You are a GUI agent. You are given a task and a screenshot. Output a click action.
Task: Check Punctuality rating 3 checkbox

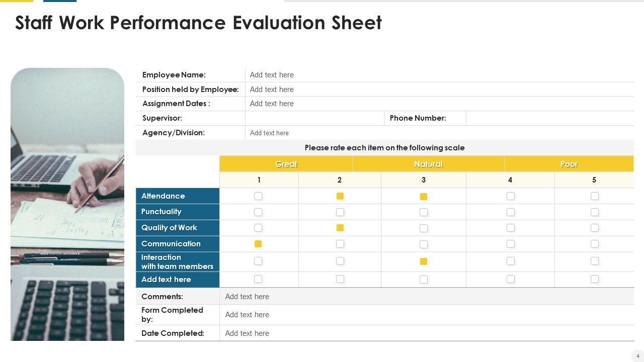coord(424,212)
